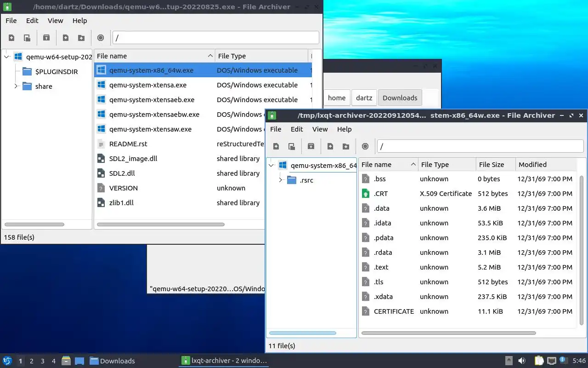Open Edit menu in the qemu-w64-setup window
Screen dimensions: 588x368
pyautogui.click(x=32, y=21)
